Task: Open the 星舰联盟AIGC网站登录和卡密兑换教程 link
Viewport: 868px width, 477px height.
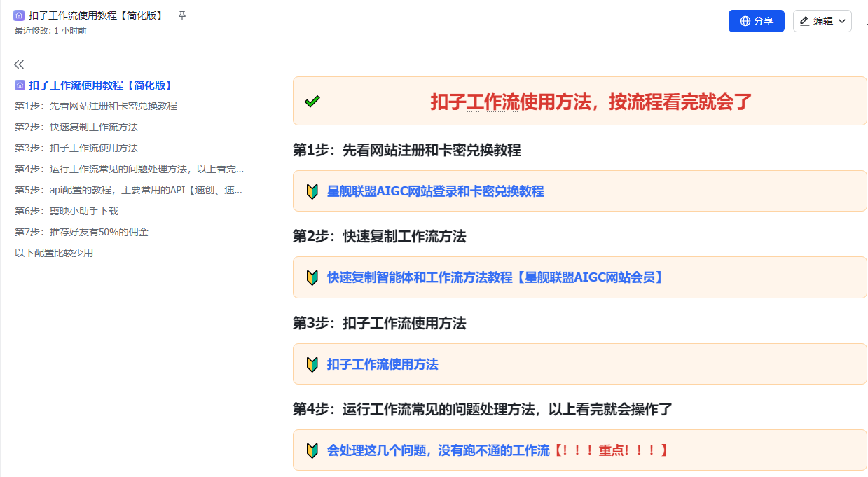Action: point(434,191)
